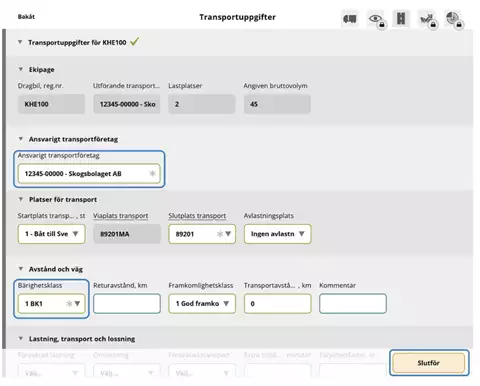Select the road icon in header
Screen dimensions: 480x386
(x=401, y=18)
